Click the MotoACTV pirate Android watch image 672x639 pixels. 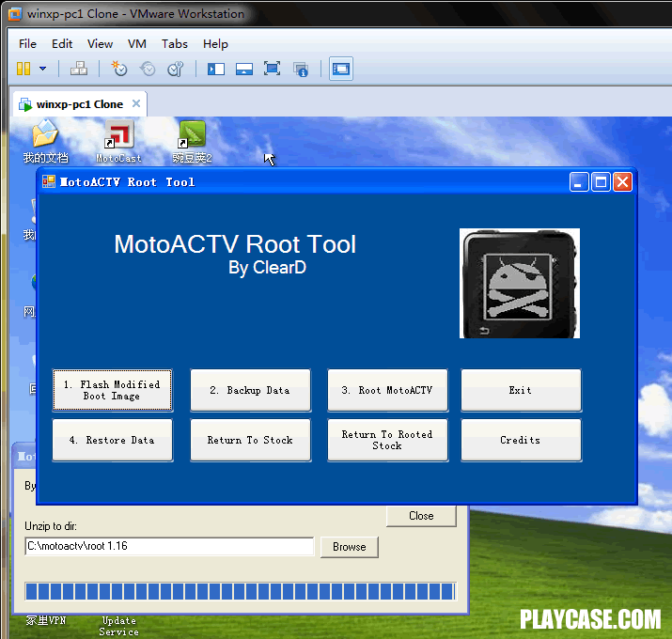point(520,283)
